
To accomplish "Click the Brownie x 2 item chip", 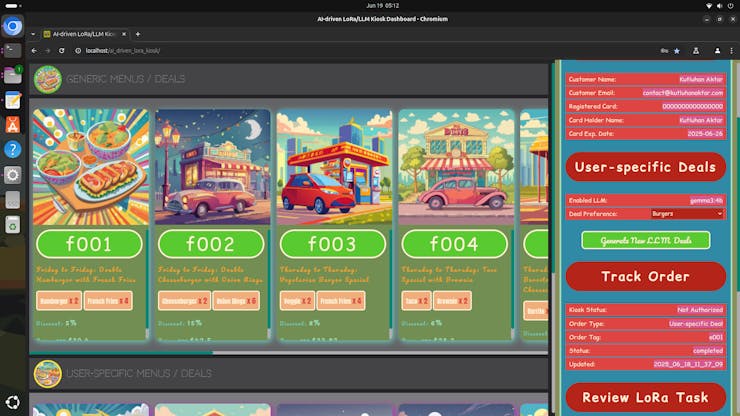I will click(452, 301).
